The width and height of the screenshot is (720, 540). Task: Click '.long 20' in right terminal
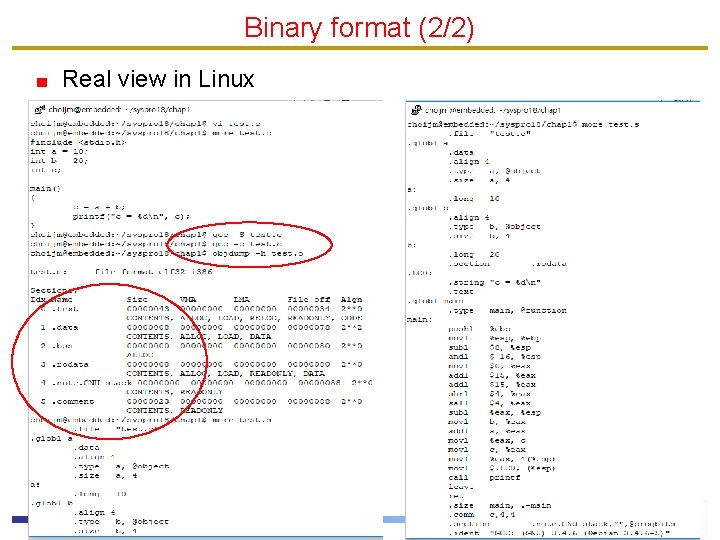click(474, 254)
